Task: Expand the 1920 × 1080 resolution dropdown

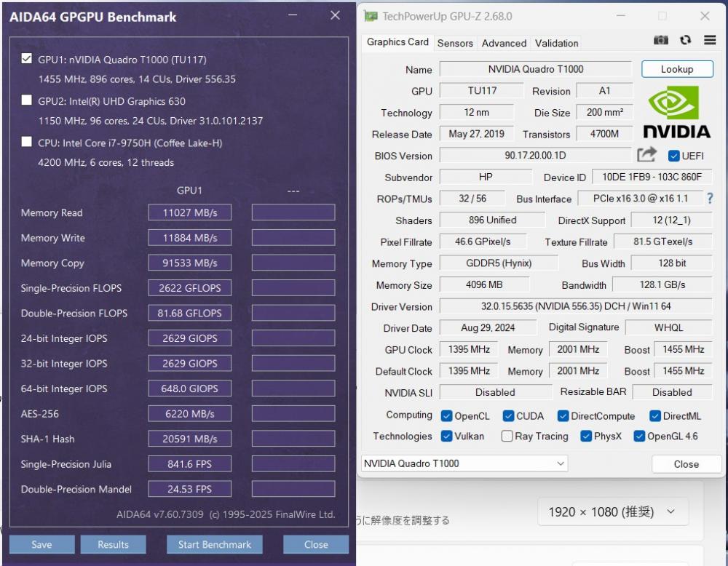Action: pyautogui.click(x=613, y=511)
